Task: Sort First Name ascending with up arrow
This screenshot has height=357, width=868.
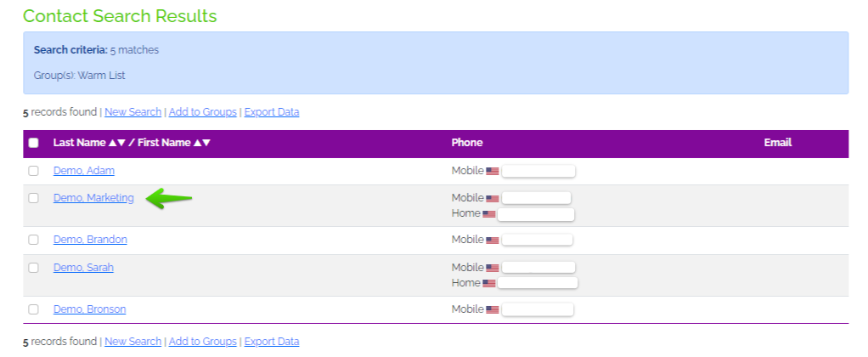Action: click(x=197, y=143)
